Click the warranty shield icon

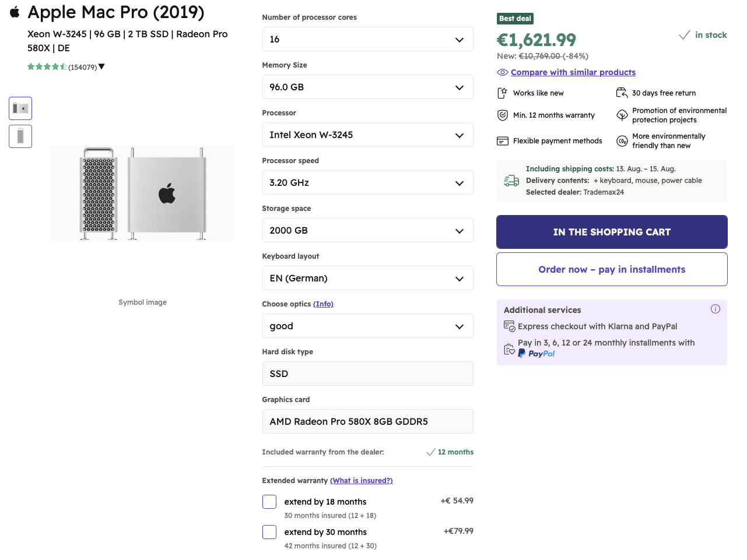click(503, 115)
